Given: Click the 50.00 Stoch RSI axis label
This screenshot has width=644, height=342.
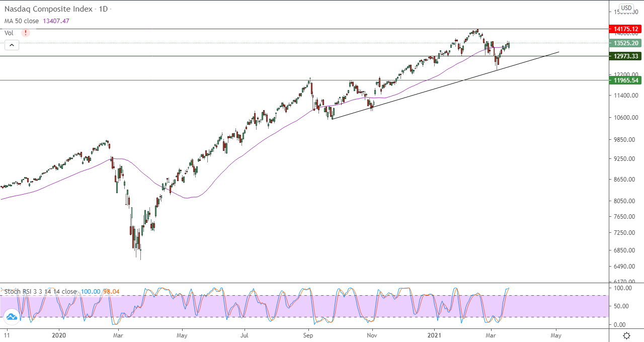Looking at the screenshot, I should coord(622,306).
